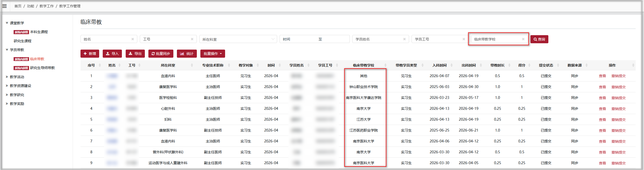Click the 新增 button
Image resolution: width=644 pixels, height=170 pixels.
(x=90, y=54)
